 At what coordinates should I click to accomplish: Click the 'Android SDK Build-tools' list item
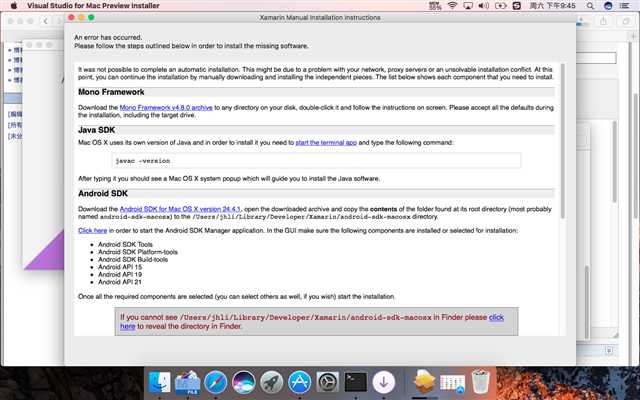[133, 260]
